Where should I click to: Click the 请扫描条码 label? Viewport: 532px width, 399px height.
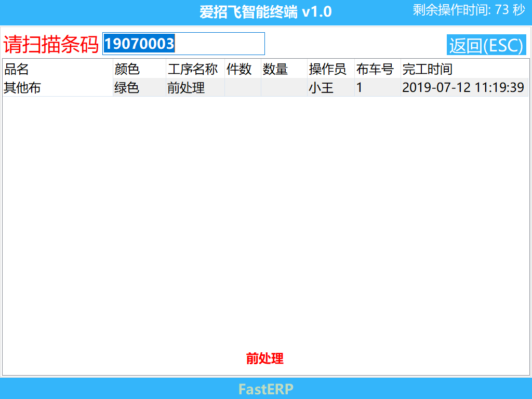(x=51, y=44)
